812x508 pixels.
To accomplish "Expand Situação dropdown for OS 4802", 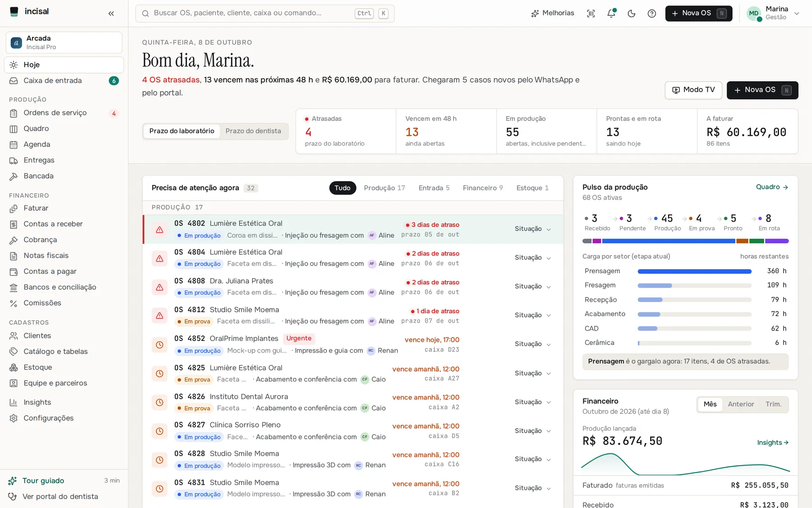I will pos(533,229).
